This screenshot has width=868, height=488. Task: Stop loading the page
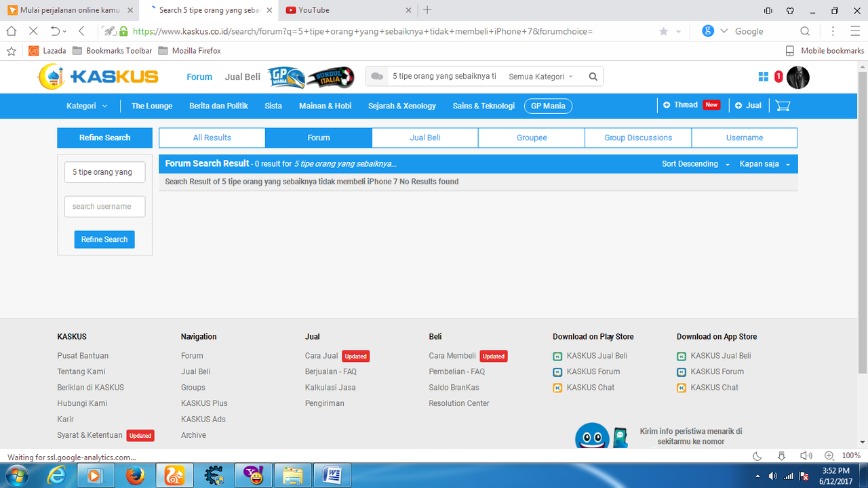pyautogui.click(x=33, y=31)
